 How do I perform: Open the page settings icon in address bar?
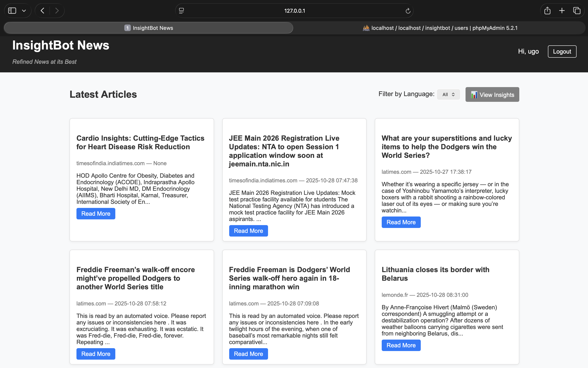click(181, 11)
